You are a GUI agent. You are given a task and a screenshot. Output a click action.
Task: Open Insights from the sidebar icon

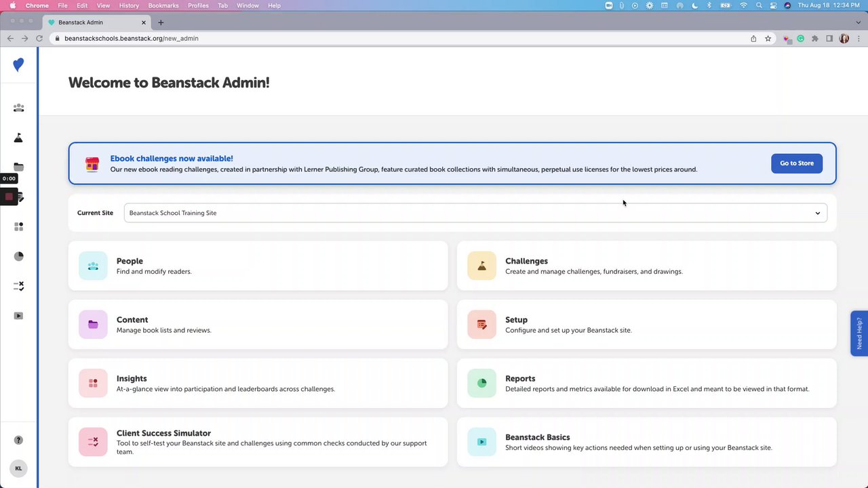click(18, 227)
